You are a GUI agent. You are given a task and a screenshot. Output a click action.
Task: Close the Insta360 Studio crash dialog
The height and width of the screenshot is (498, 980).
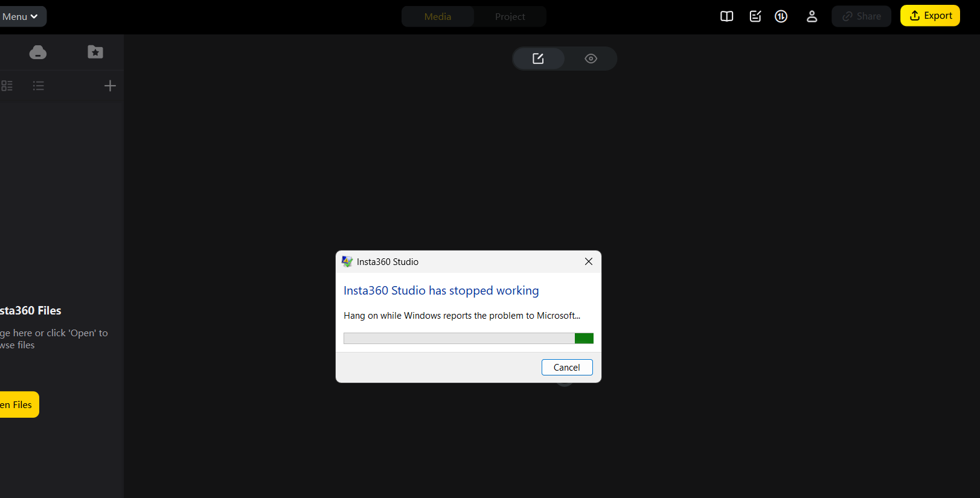(x=589, y=261)
